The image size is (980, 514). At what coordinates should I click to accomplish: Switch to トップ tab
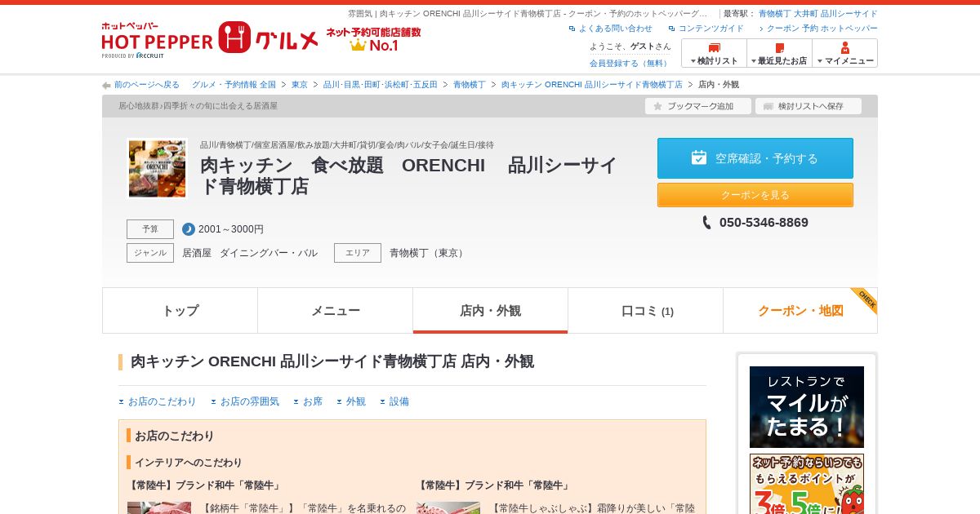pos(180,311)
